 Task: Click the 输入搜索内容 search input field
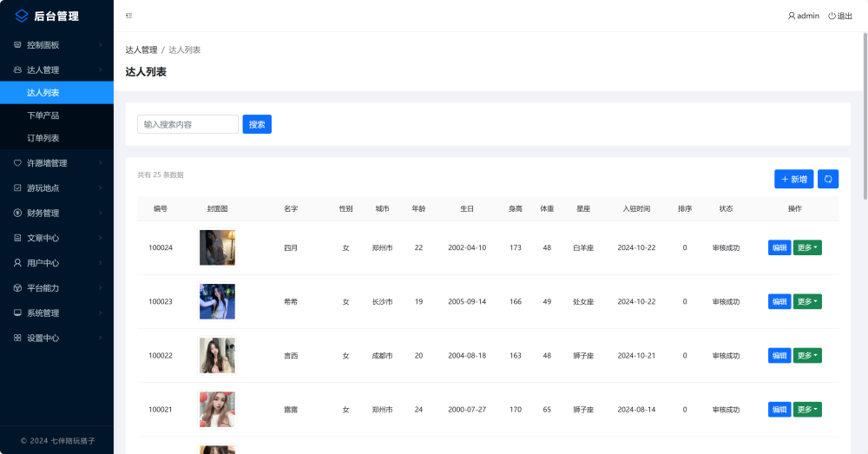tap(187, 124)
